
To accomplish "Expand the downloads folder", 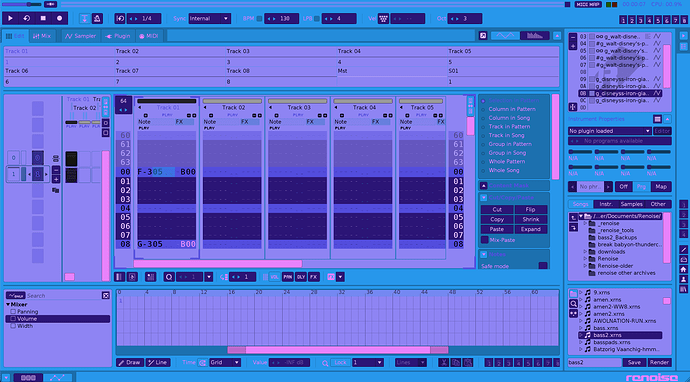I will [x=585, y=252].
